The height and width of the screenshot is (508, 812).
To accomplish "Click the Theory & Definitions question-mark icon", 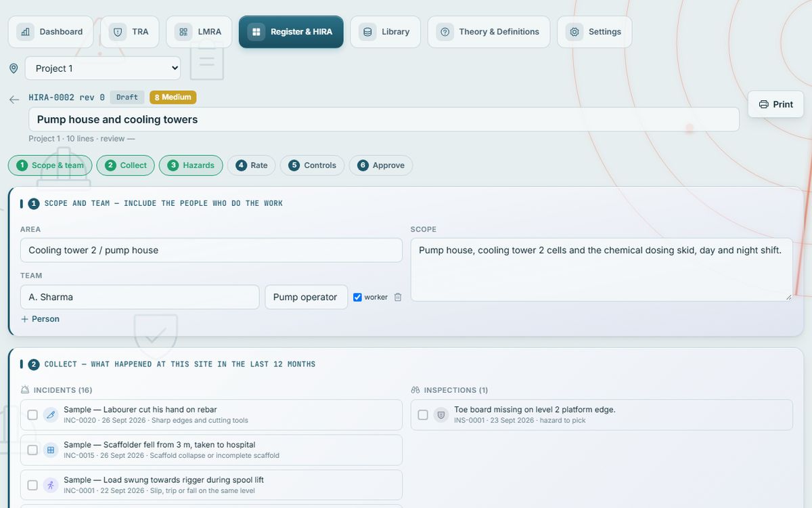I will tap(445, 32).
